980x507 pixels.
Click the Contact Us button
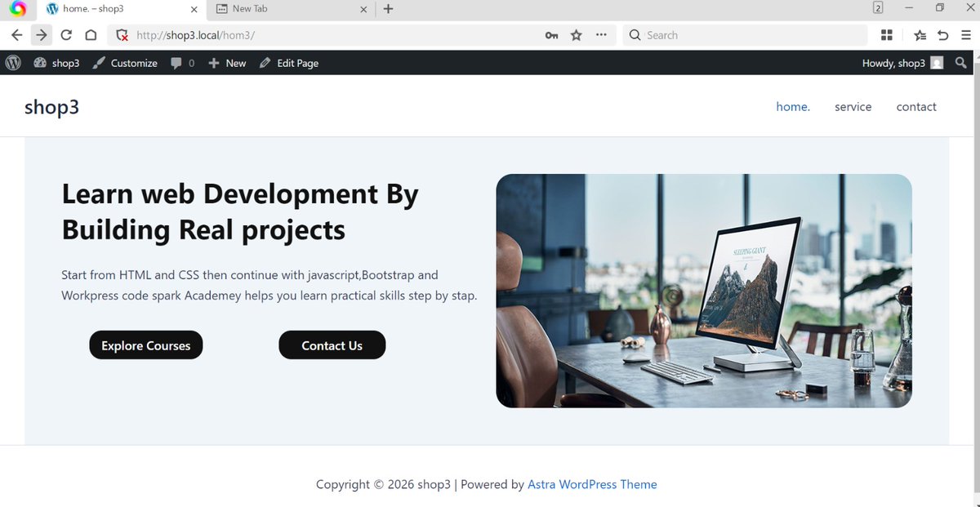point(332,345)
